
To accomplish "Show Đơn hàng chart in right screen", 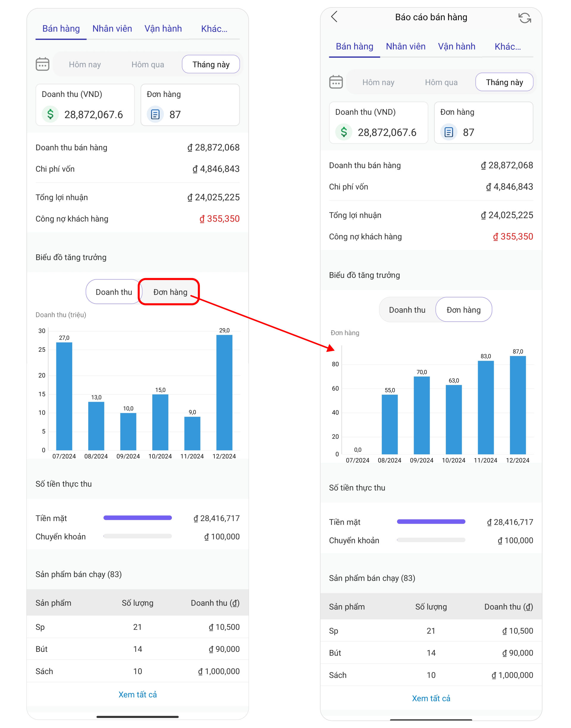I will coord(464,310).
